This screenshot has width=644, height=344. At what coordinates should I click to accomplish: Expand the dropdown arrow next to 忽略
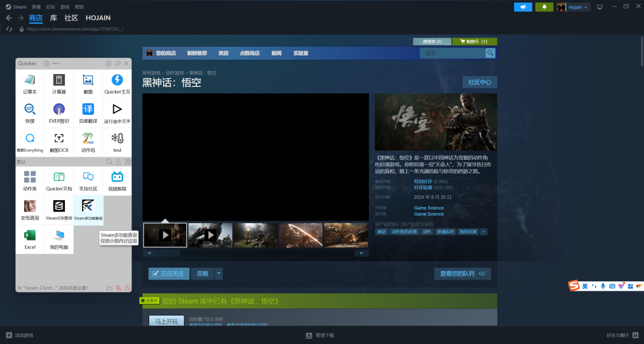click(218, 274)
